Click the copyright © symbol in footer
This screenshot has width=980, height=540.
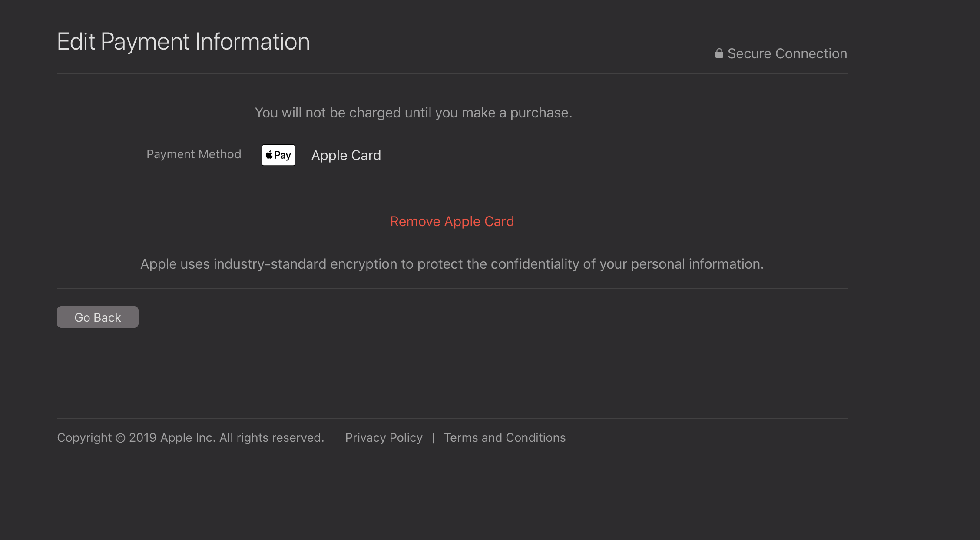point(120,438)
